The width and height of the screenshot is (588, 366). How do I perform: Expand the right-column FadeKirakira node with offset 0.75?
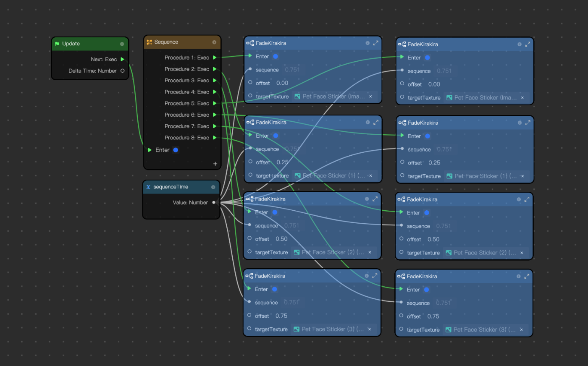pyautogui.click(x=527, y=277)
